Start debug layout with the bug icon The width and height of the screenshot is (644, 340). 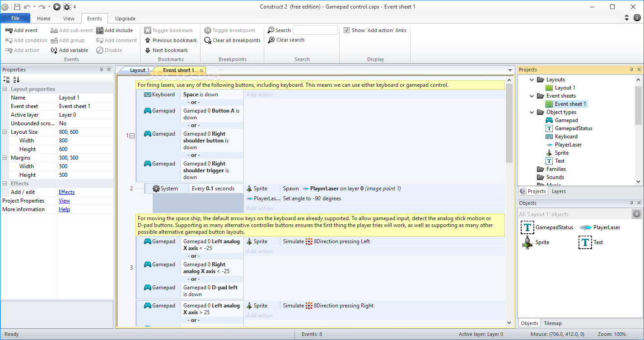[67, 7]
